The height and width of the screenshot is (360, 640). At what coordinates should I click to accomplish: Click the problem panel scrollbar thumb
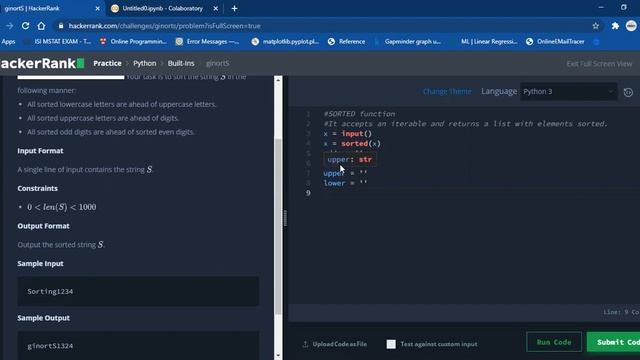[278, 227]
